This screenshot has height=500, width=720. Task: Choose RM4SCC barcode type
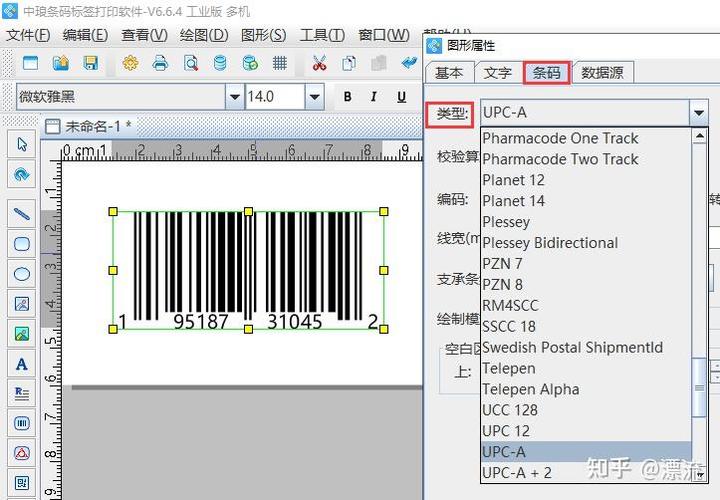click(586, 305)
